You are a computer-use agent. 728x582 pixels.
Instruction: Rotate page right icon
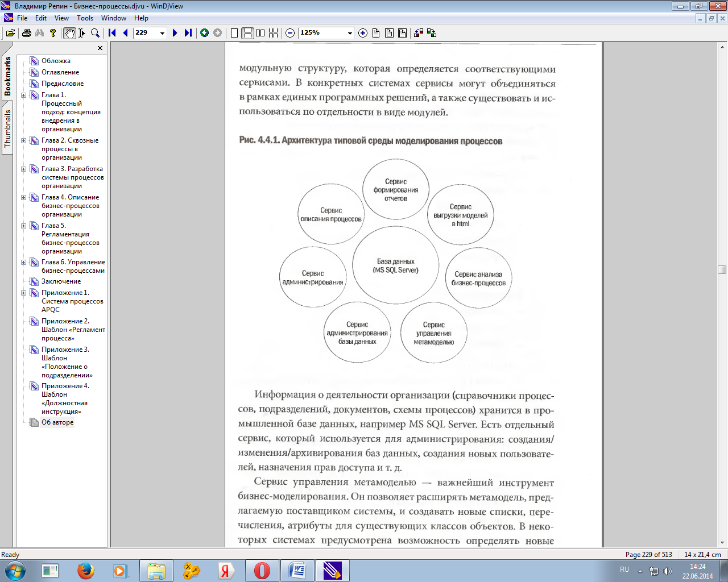432,33
